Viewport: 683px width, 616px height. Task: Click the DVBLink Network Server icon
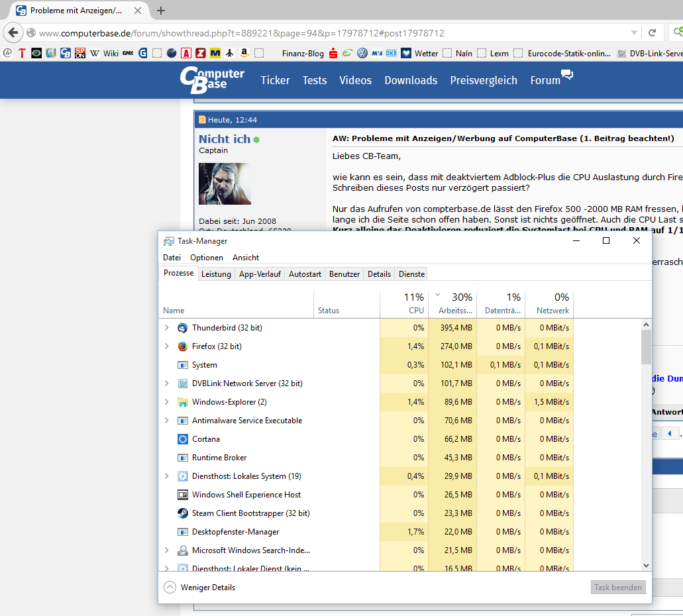(183, 384)
